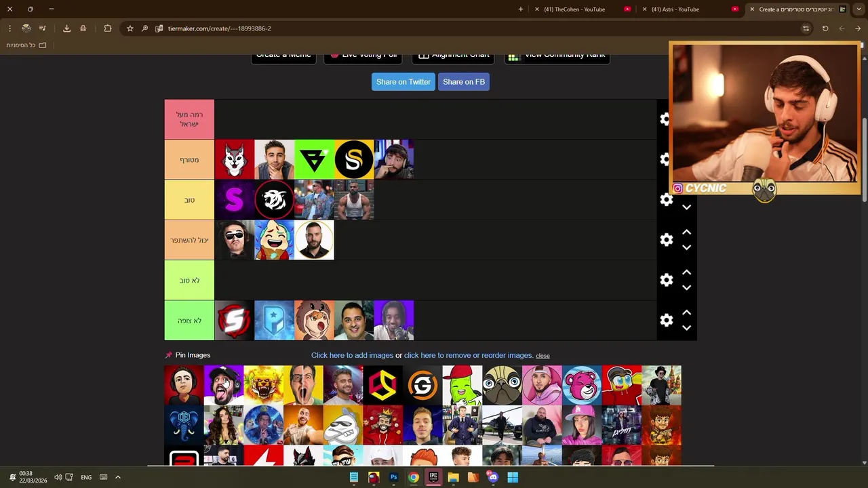Viewport: 868px width, 488px height.
Task: Select the blue P shield in לא צופה tier
Action: click(274, 321)
